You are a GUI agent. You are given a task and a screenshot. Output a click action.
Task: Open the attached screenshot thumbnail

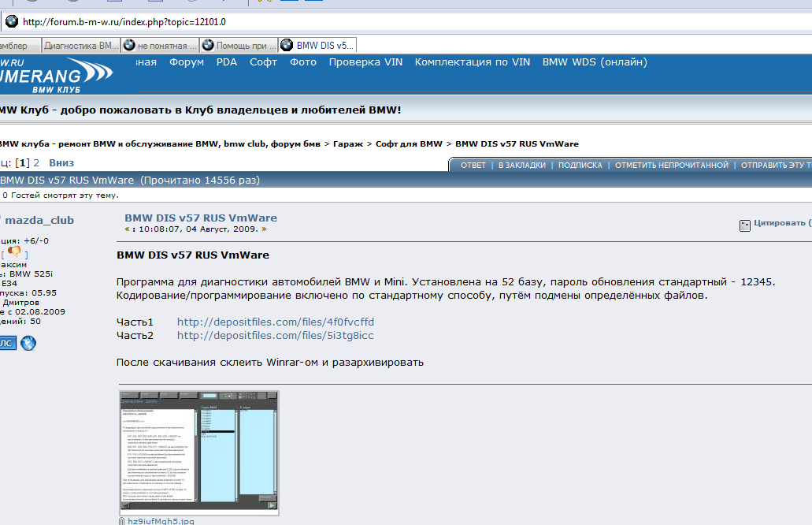pos(199,453)
